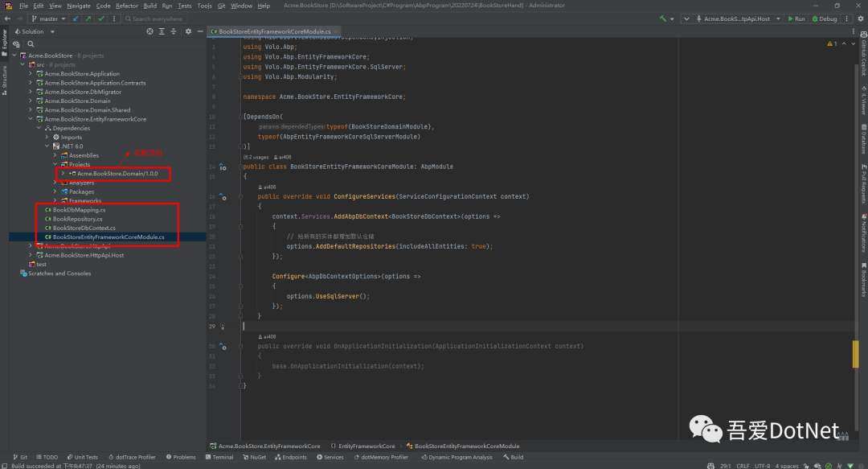This screenshot has width=868, height=469.
Task: Open the build hammer dropdown arrow
Action: (x=672, y=19)
